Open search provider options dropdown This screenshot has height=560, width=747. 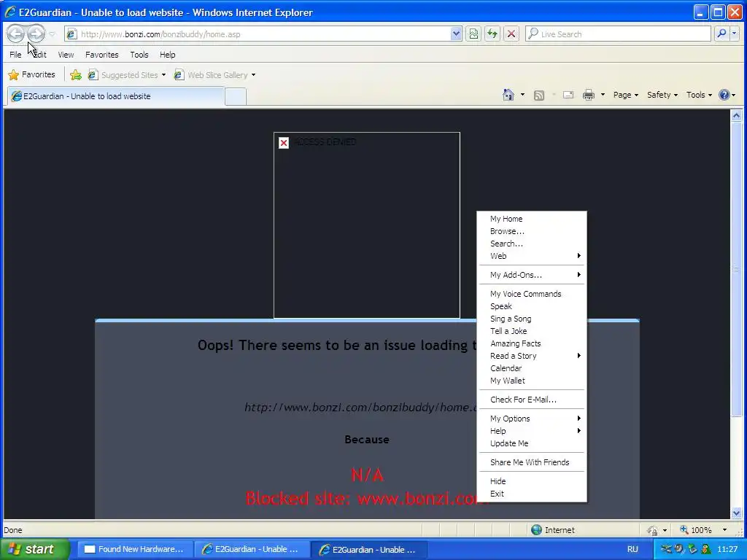(x=734, y=34)
